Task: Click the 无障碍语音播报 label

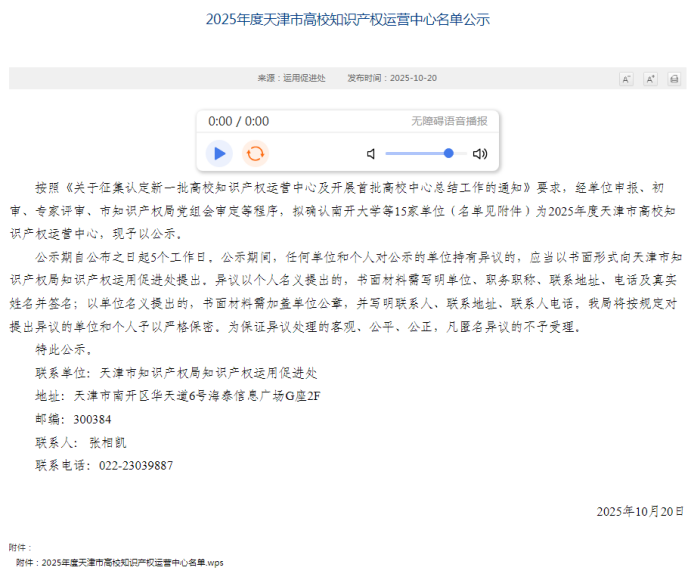Action: click(449, 121)
